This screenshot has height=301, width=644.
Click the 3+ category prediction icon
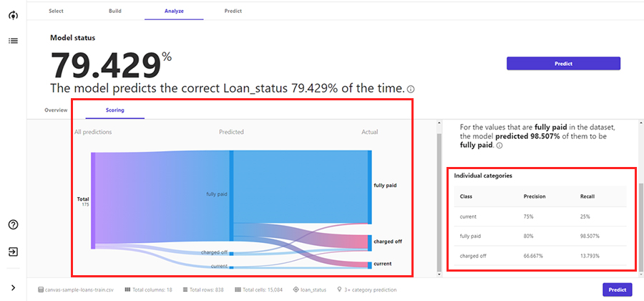coord(338,290)
